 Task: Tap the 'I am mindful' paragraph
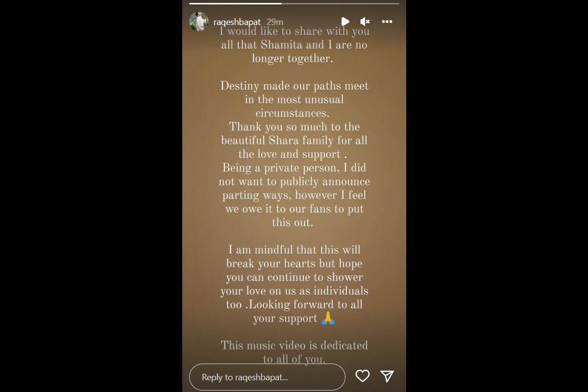[294, 284]
